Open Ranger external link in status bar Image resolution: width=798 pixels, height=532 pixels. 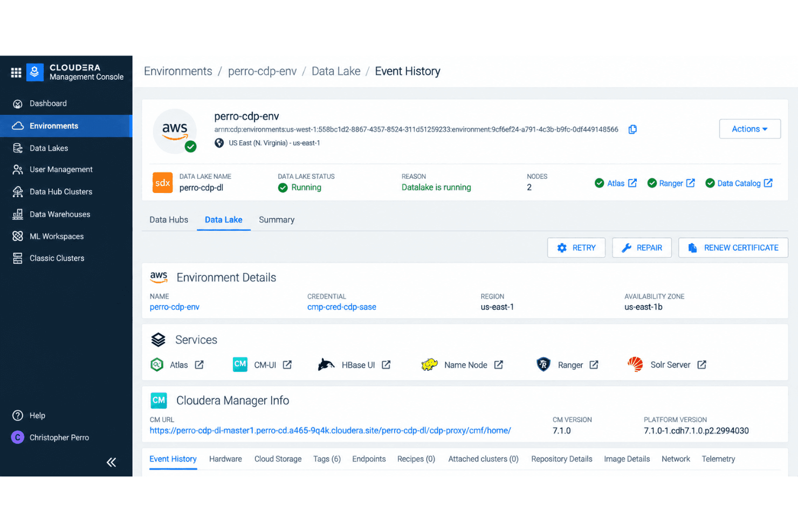[690, 183]
